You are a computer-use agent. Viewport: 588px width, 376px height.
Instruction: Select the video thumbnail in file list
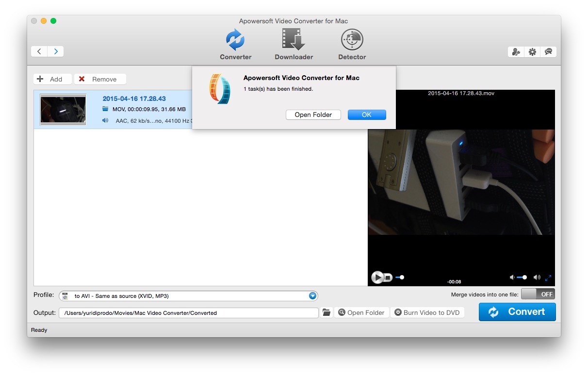click(x=63, y=110)
